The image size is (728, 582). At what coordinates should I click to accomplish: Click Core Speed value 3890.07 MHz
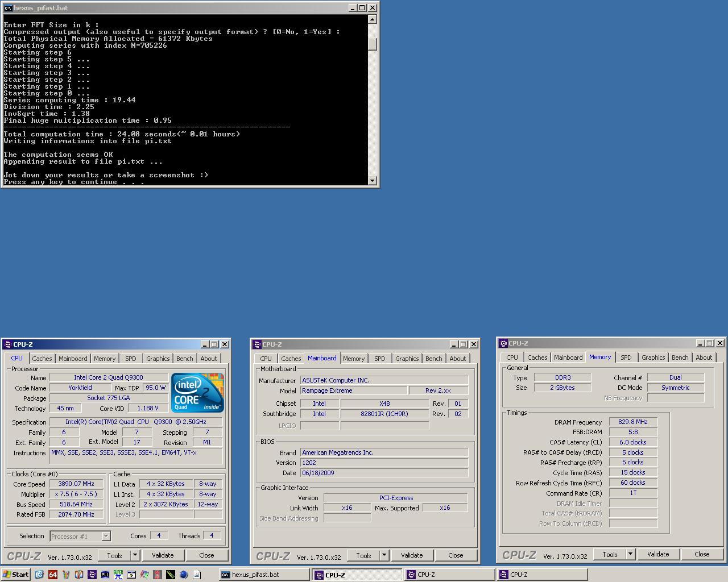[76, 484]
